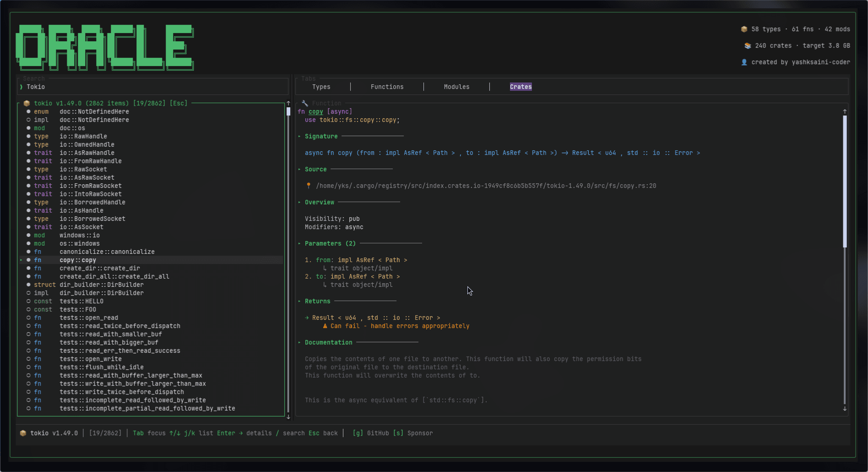Click the bullet marker beside enum doc::NotDefinedHere
Image resolution: width=868 pixels, height=472 pixels.
(x=28, y=112)
